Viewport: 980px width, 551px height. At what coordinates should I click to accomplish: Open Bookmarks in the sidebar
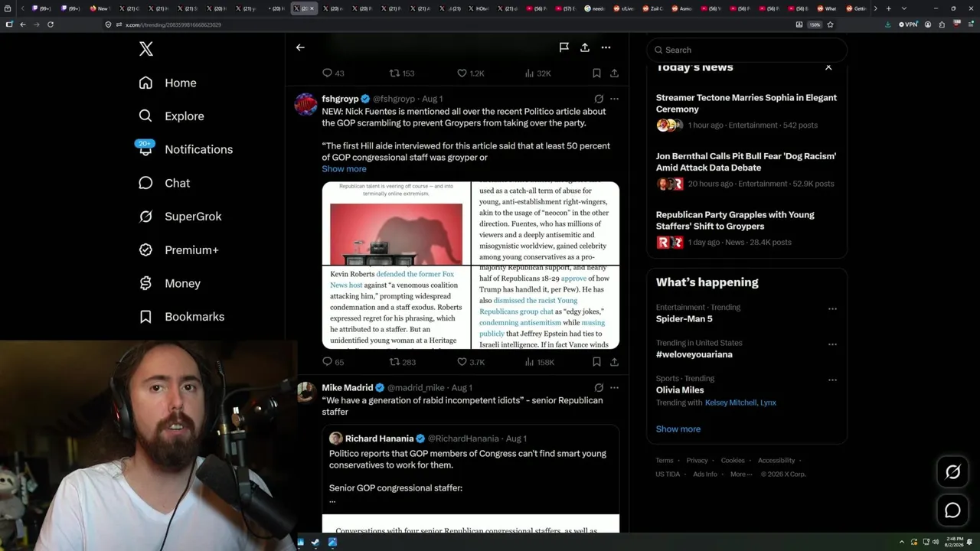181,317
